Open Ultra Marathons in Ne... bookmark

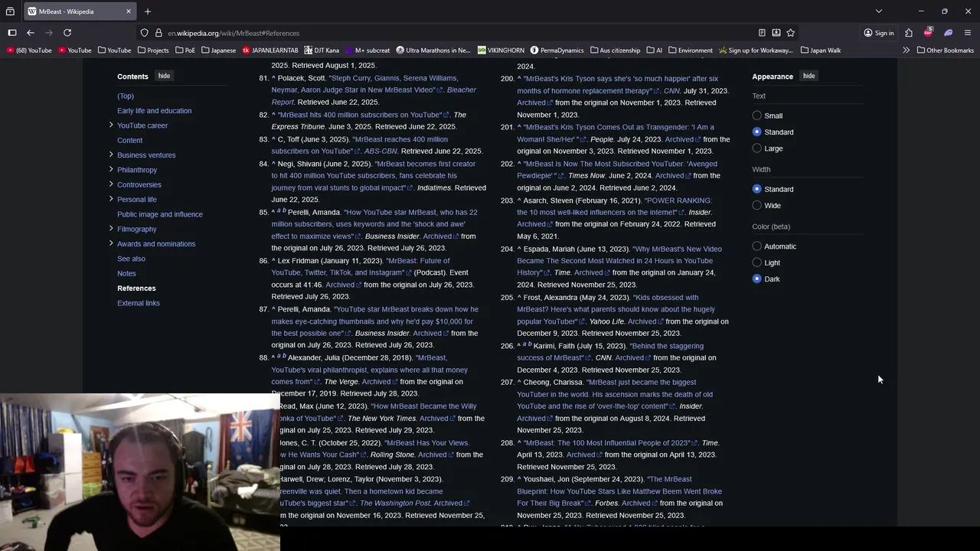pyautogui.click(x=433, y=51)
